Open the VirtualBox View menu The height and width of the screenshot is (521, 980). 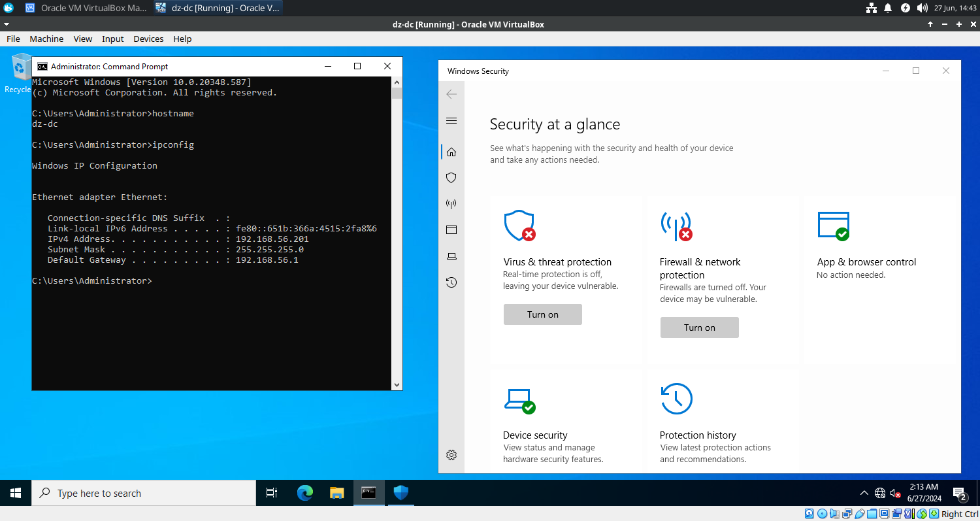(x=83, y=39)
